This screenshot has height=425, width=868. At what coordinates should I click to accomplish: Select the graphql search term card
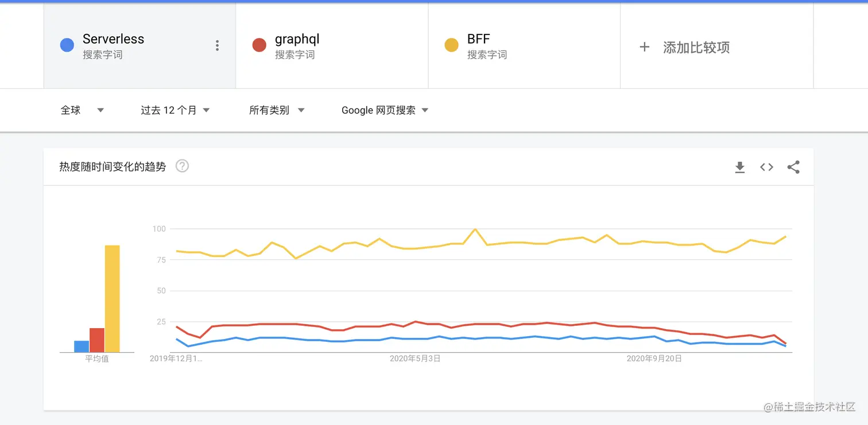(332, 46)
